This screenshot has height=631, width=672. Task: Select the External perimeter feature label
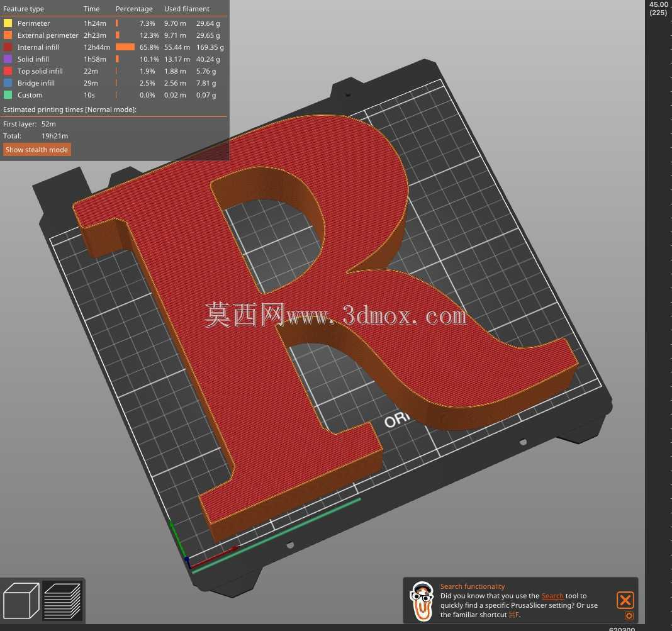pyautogui.click(x=48, y=35)
